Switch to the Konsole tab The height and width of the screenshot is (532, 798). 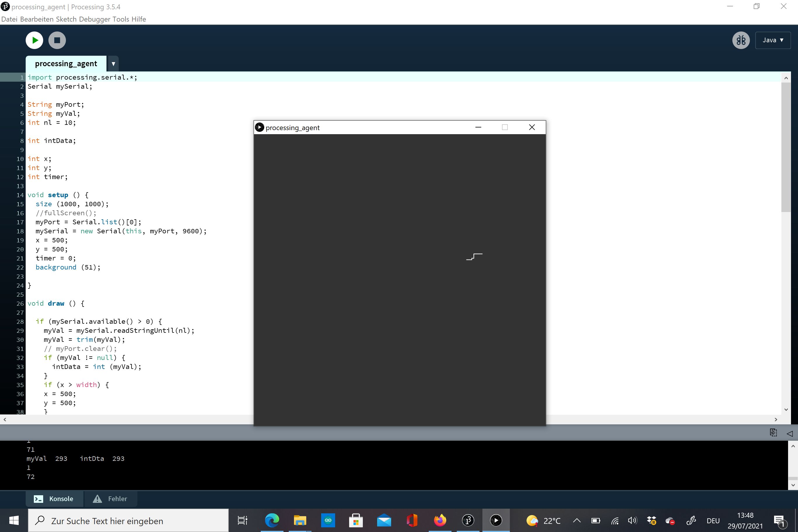54,498
